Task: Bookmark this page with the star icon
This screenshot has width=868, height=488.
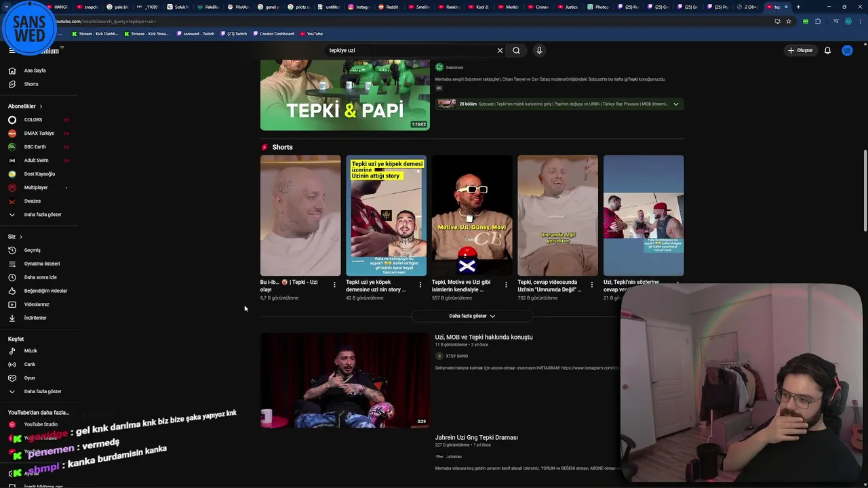Action: pyautogui.click(x=788, y=21)
